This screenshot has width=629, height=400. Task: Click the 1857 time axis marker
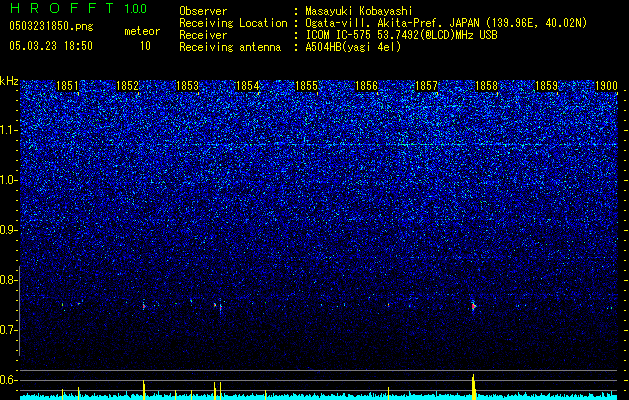point(426,86)
